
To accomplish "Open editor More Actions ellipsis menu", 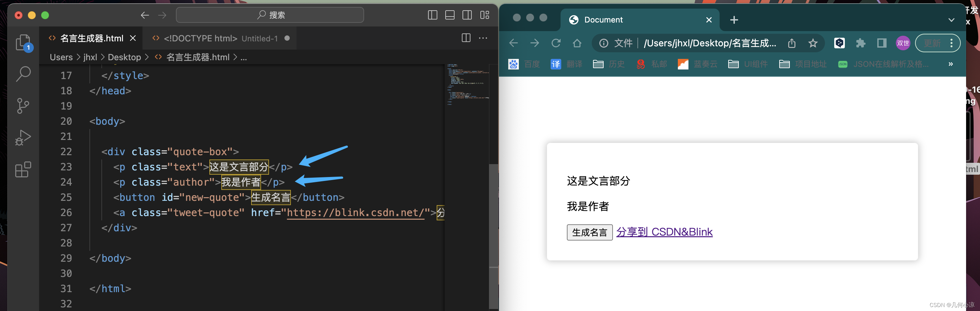I will pyautogui.click(x=483, y=38).
